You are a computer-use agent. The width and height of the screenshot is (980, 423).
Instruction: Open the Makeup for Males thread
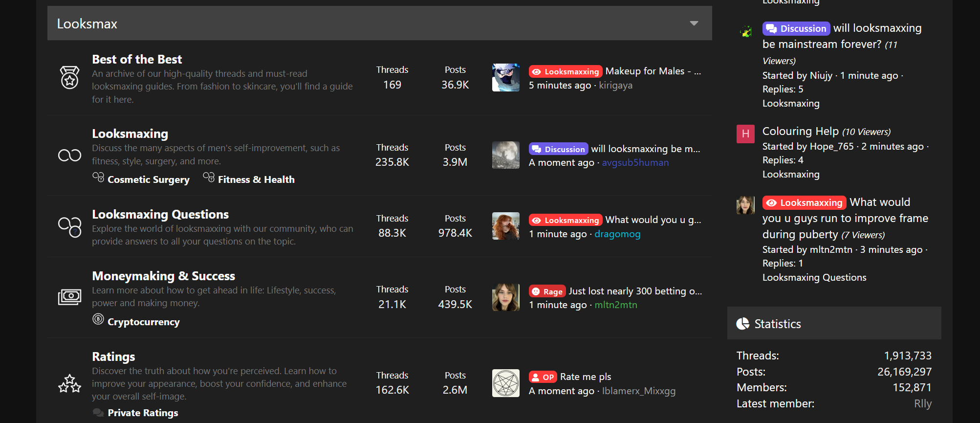pyautogui.click(x=653, y=71)
